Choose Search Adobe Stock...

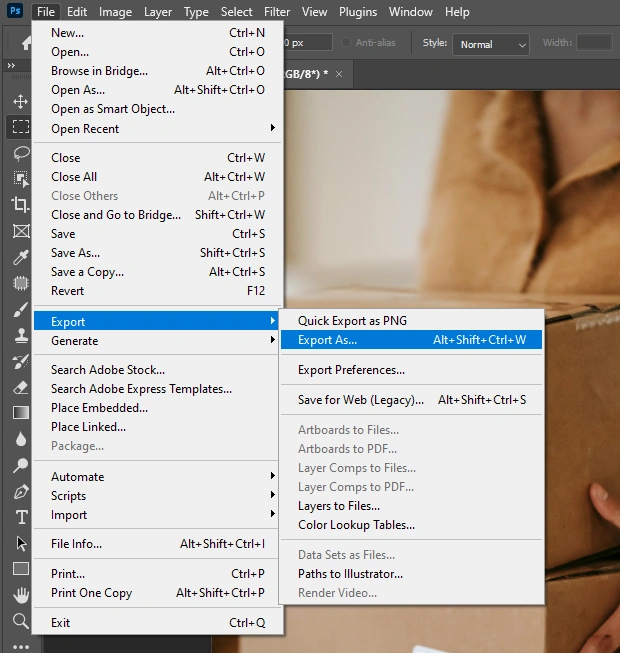(x=156, y=370)
